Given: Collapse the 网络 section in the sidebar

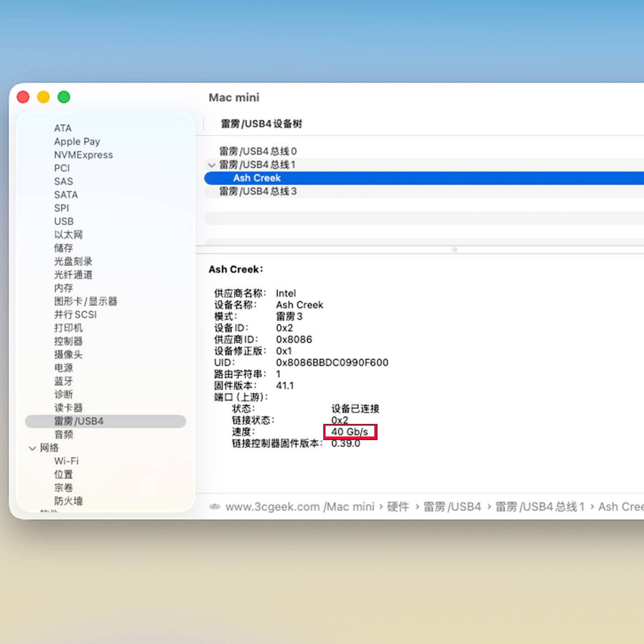Looking at the screenshot, I should point(32,448).
